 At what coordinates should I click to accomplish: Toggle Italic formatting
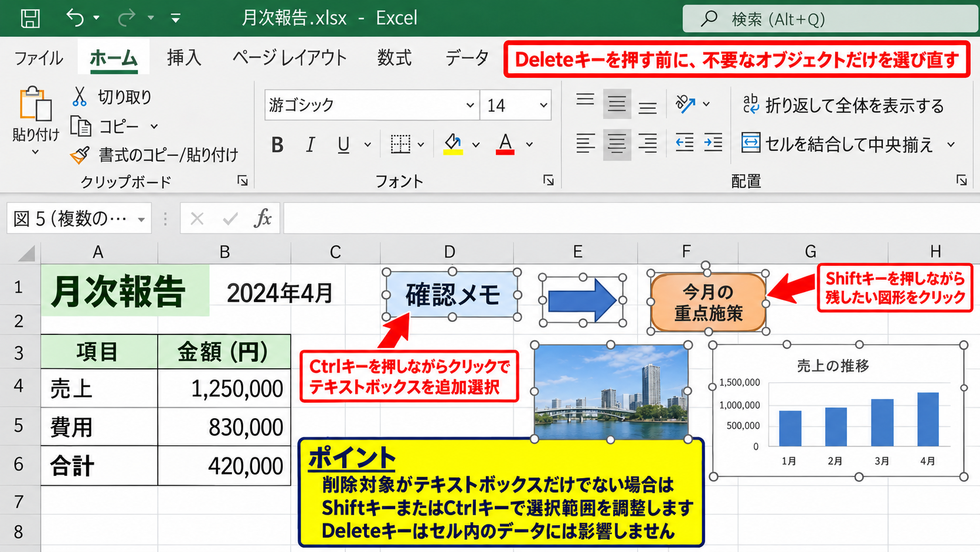[x=311, y=144]
